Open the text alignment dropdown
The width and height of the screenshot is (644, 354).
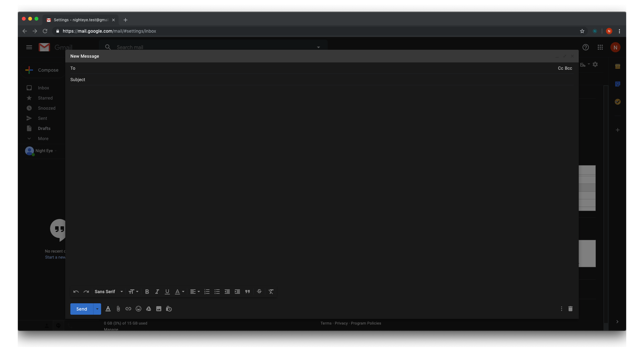(195, 292)
